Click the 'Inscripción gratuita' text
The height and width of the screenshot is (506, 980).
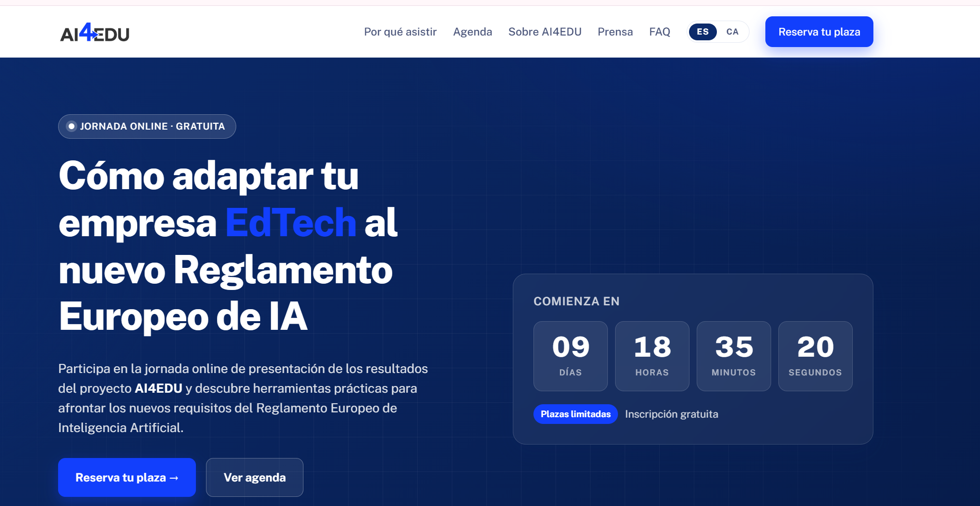click(671, 414)
